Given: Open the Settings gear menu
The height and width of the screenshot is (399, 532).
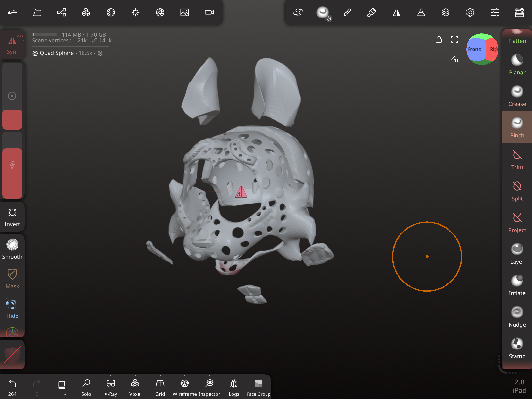Looking at the screenshot, I should tap(470, 12).
